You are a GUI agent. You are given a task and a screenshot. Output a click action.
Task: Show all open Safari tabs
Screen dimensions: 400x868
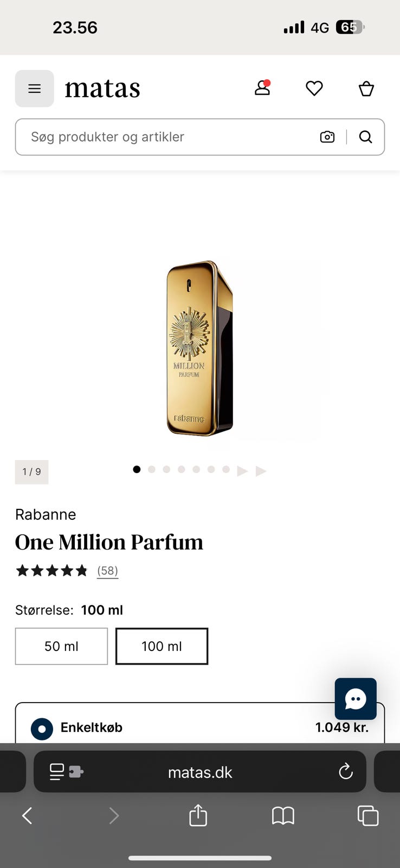coord(368,815)
